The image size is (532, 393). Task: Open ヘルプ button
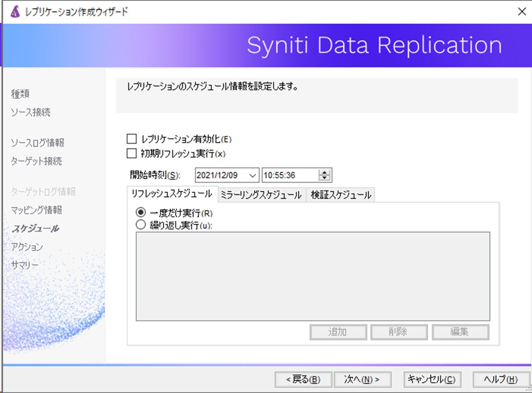pos(501,380)
